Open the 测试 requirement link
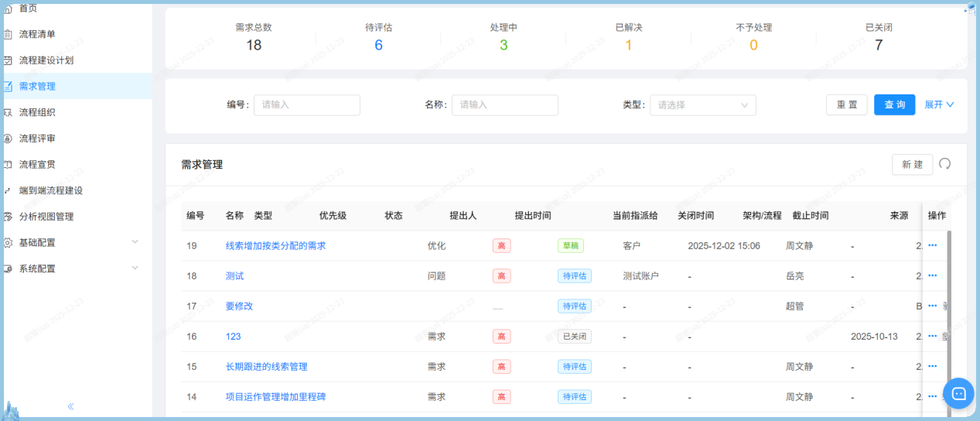The height and width of the screenshot is (421, 980). point(234,276)
